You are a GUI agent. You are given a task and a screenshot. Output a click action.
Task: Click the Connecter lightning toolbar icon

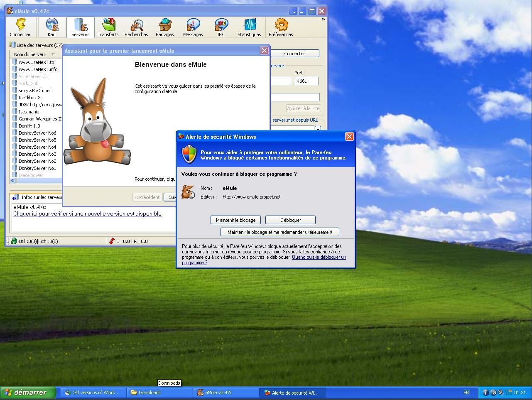click(20, 25)
